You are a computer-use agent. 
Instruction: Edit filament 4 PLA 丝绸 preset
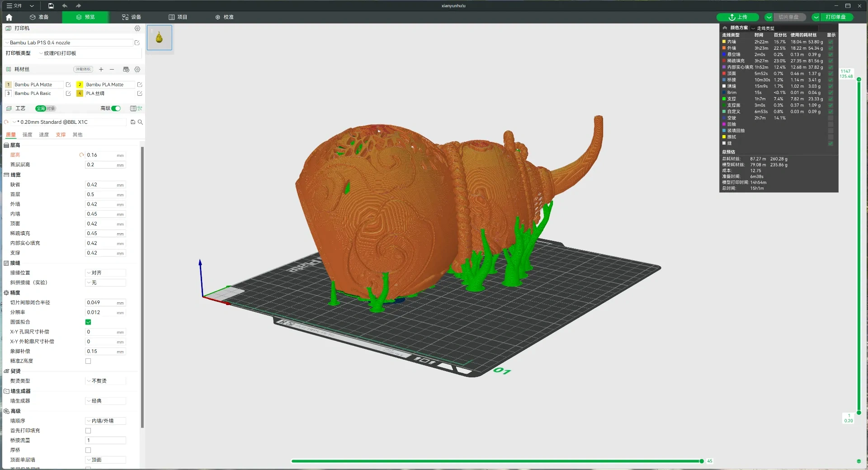click(140, 94)
